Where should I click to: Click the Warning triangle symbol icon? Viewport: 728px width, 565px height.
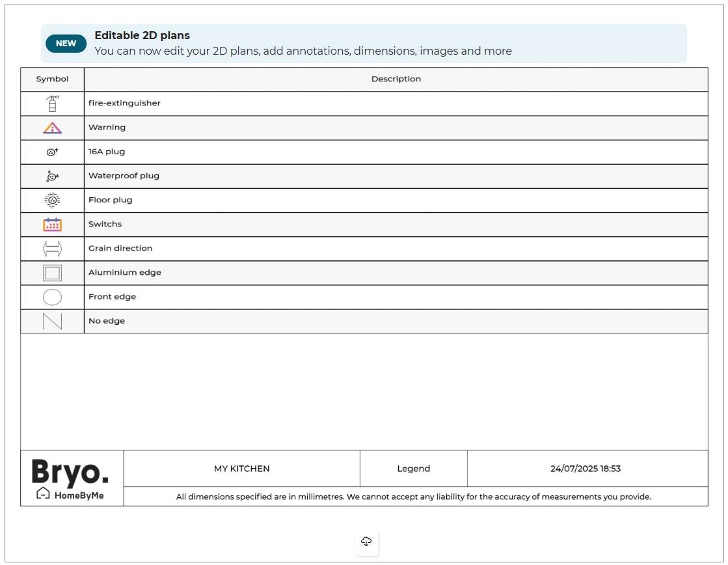(x=52, y=128)
